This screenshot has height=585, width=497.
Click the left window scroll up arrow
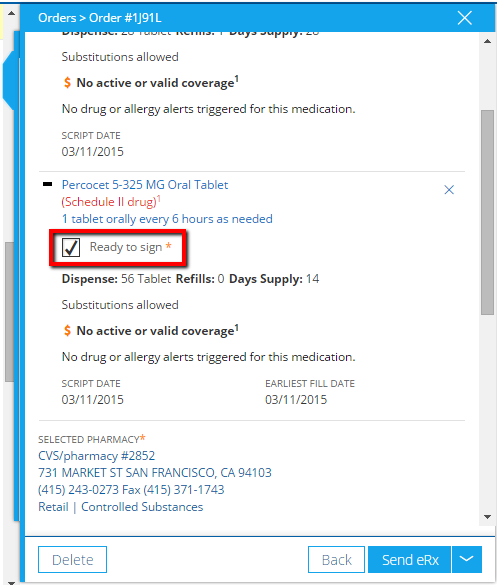point(11,13)
